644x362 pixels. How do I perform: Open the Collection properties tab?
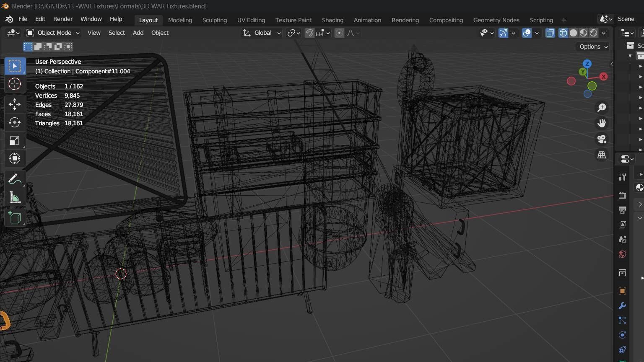click(x=622, y=273)
